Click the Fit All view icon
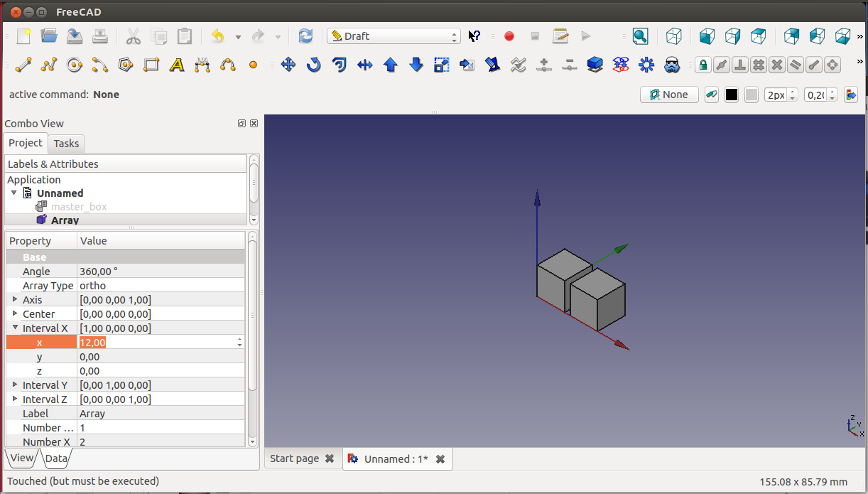 coord(640,36)
